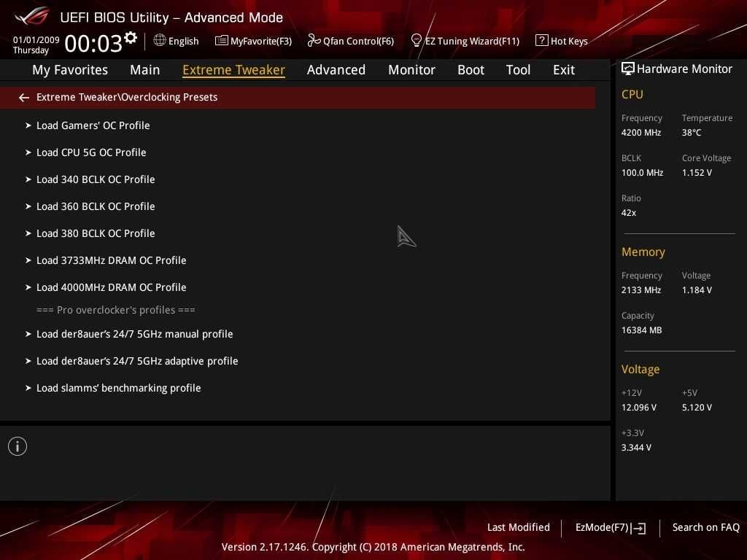Viewport: 747px width, 560px height.
Task: Click the Hardware Monitor display icon
Action: [x=627, y=69]
